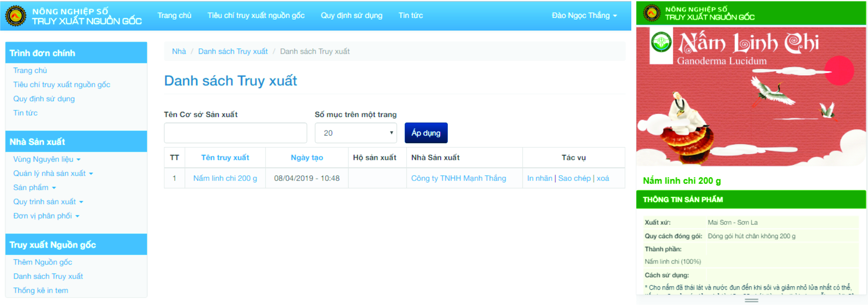Click xoá to delete the Nấm linh chi row
This screenshot has height=305, width=868.
coord(603,178)
